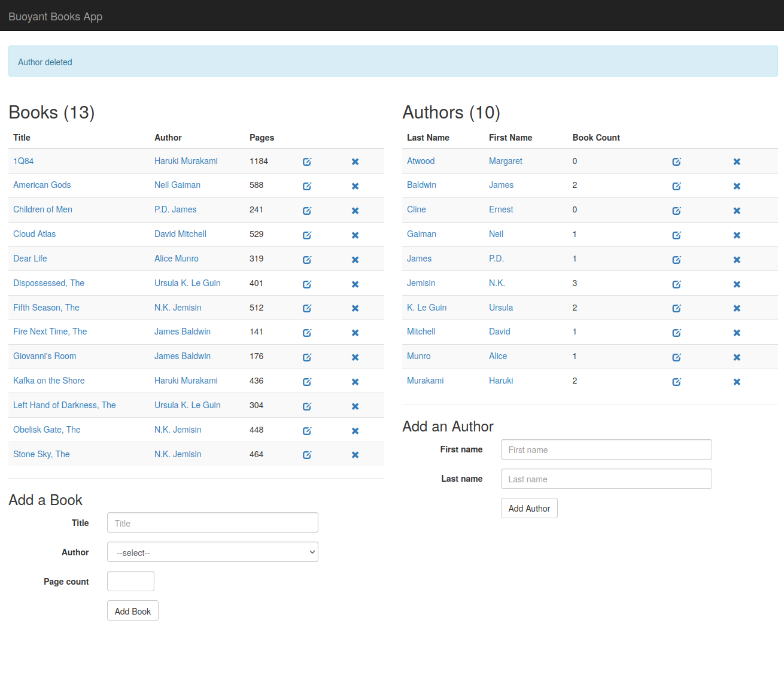The width and height of the screenshot is (784, 681).
Task: Delete author Munro's row
Action: 737,357
